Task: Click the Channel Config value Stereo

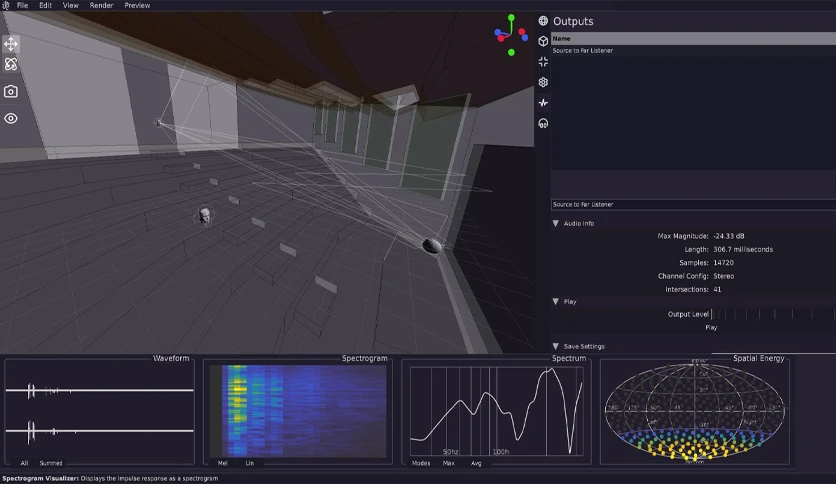Action: point(724,276)
